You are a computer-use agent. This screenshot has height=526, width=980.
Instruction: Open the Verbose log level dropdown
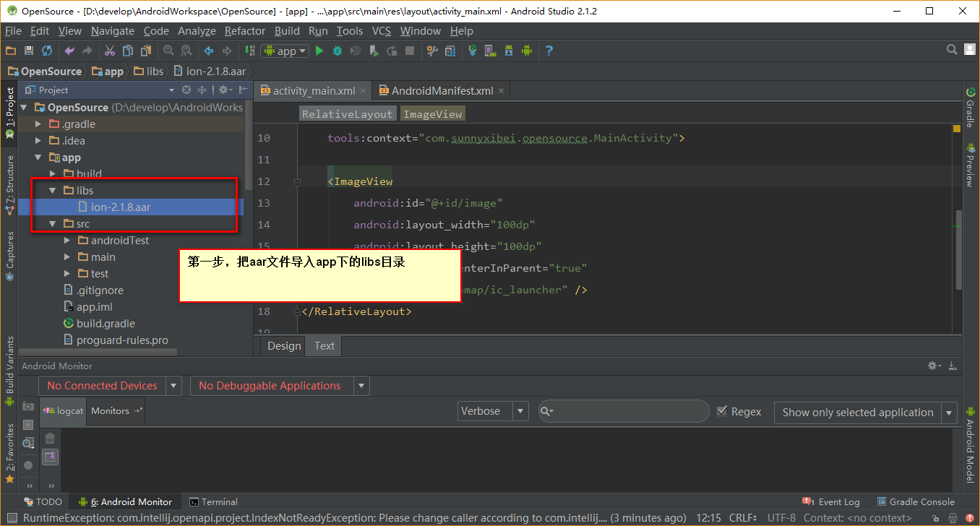click(x=494, y=411)
